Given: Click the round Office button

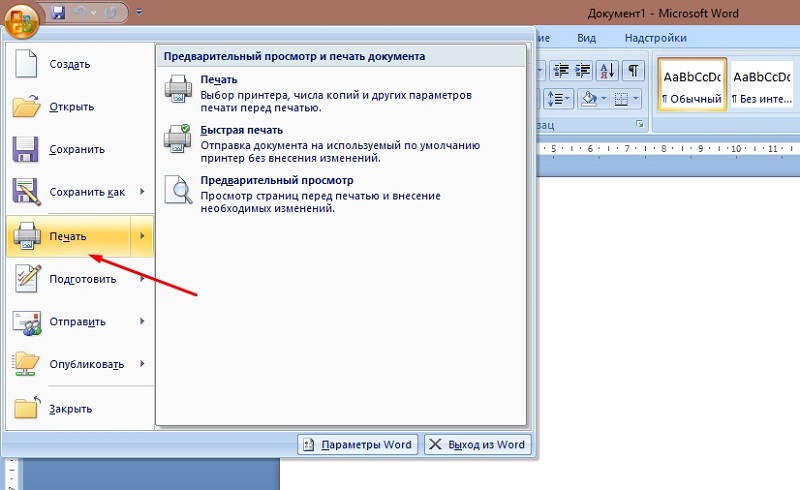Looking at the screenshot, I should pyautogui.click(x=21, y=16).
